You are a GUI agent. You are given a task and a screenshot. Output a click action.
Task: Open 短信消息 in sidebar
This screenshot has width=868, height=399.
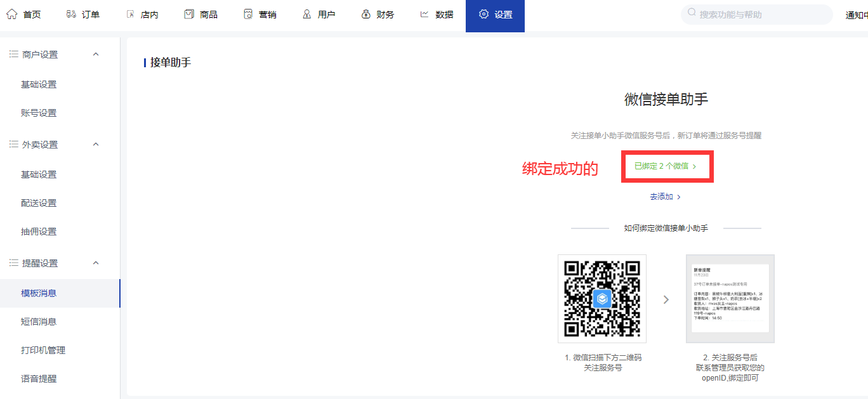point(39,322)
